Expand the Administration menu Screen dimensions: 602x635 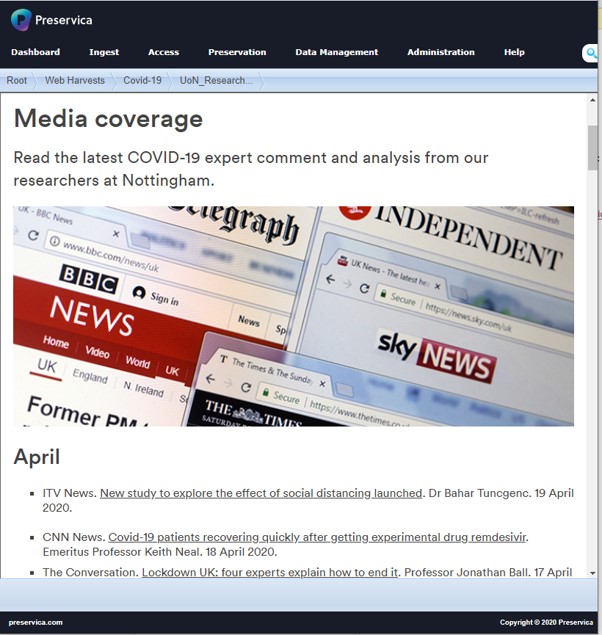441,52
